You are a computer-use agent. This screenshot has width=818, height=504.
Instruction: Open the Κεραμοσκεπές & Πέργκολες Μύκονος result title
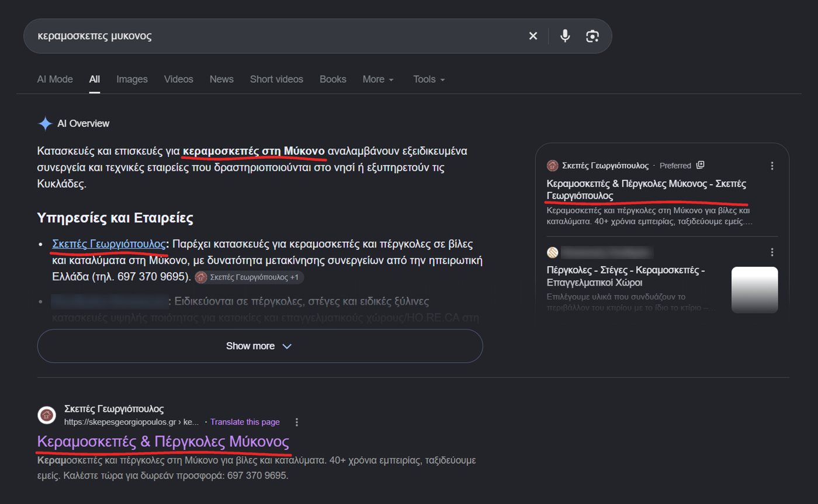[x=163, y=441]
